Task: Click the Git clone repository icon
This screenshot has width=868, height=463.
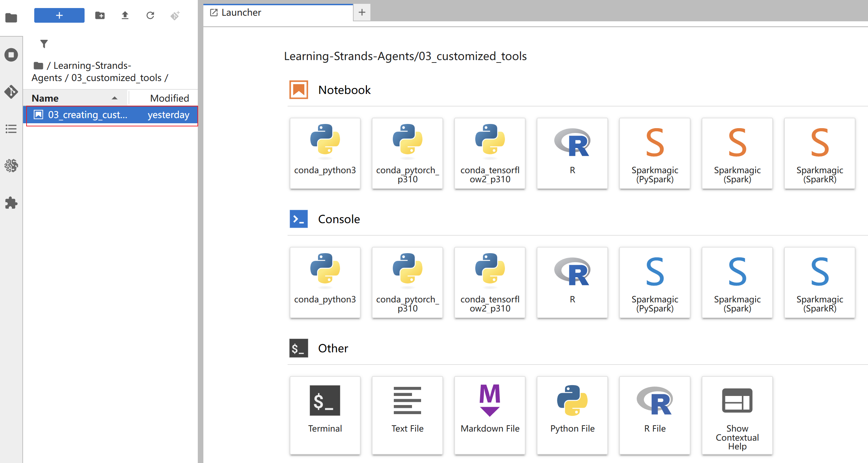Action: pyautogui.click(x=175, y=15)
